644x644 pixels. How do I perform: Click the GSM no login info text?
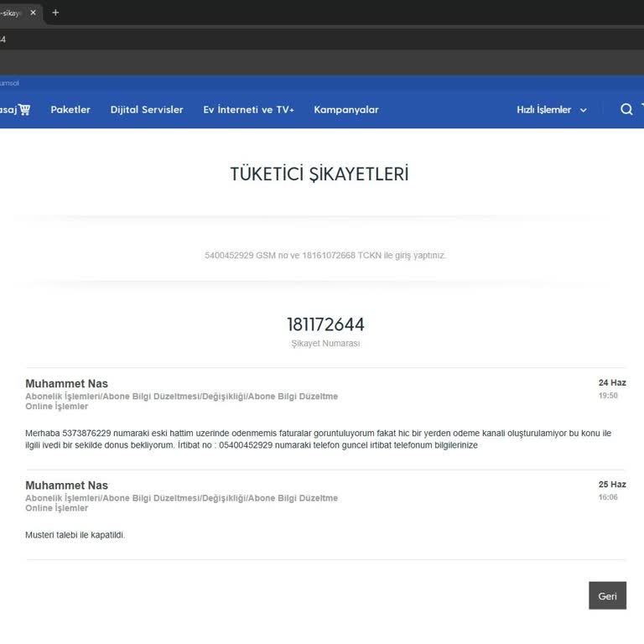coord(325,256)
